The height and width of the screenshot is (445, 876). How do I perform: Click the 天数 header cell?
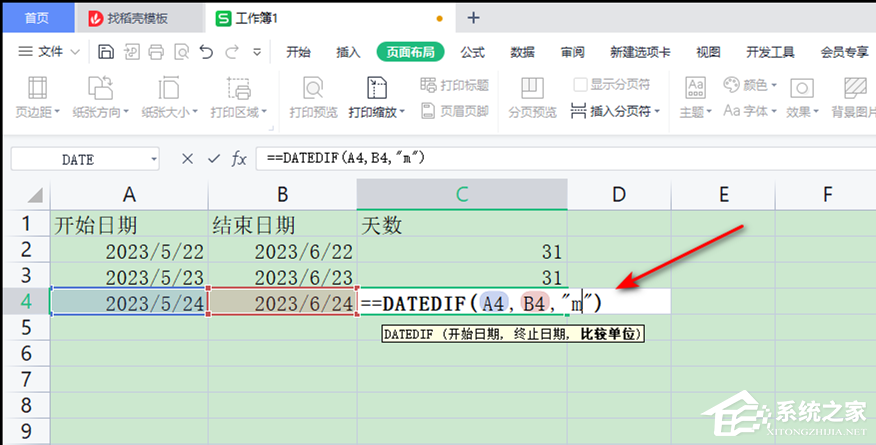[462, 225]
